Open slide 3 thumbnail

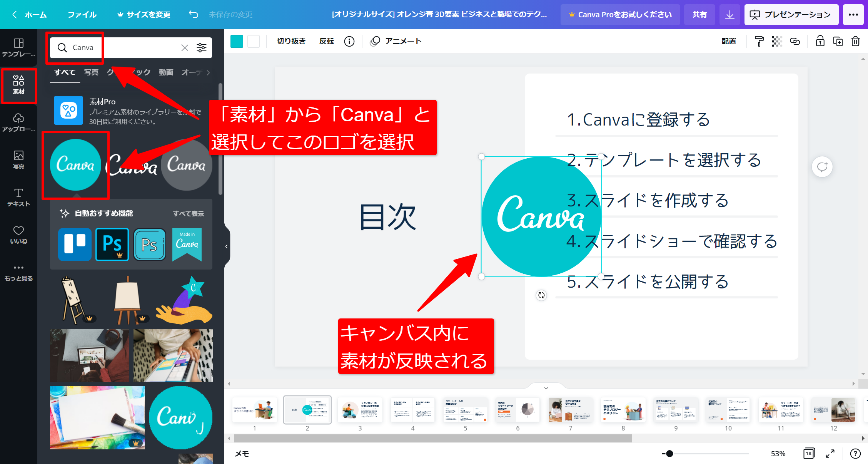point(360,410)
